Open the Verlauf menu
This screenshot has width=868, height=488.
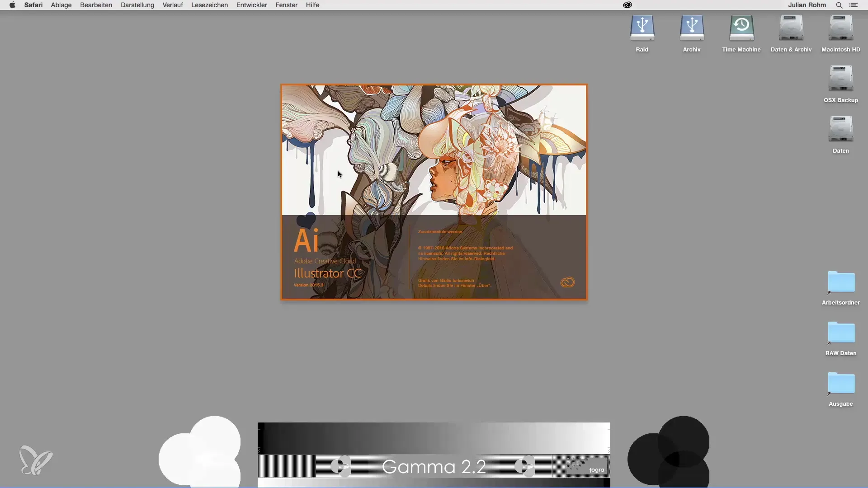pos(173,5)
